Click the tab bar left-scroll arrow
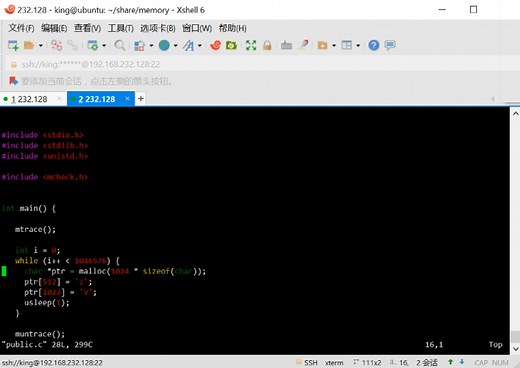 [493, 99]
